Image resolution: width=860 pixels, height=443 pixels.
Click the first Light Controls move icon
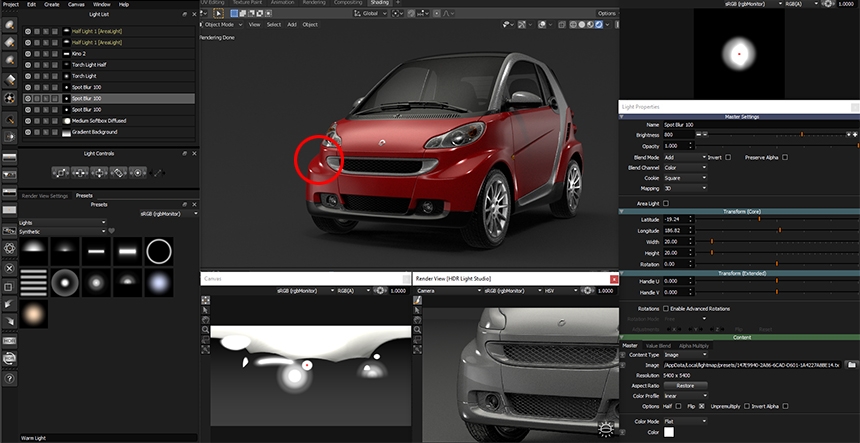60,172
